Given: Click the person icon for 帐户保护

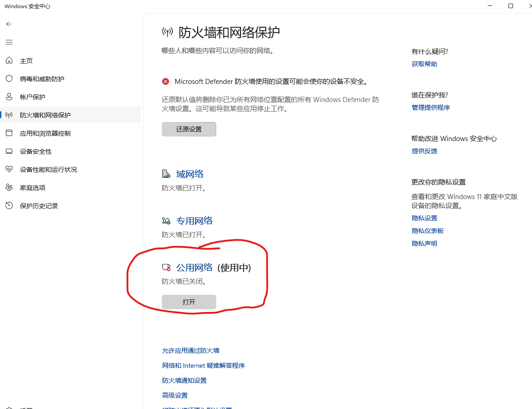Looking at the screenshot, I should click(9, 97).
